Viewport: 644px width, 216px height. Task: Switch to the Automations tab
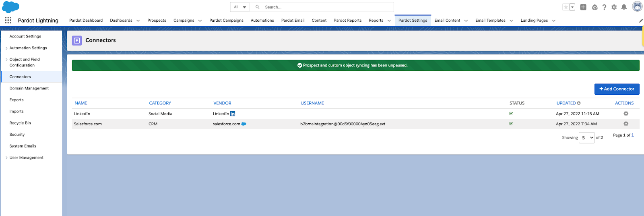click(x=262, y=21)
